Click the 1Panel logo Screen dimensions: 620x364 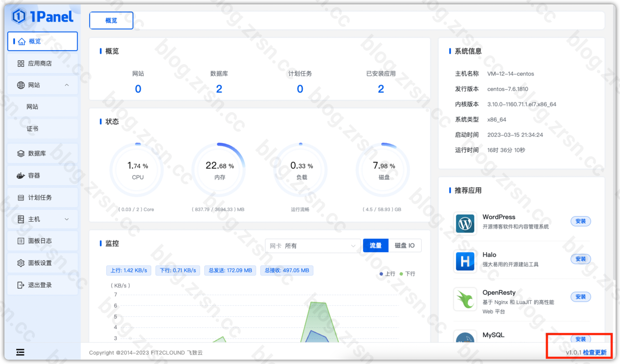(42, 17)
